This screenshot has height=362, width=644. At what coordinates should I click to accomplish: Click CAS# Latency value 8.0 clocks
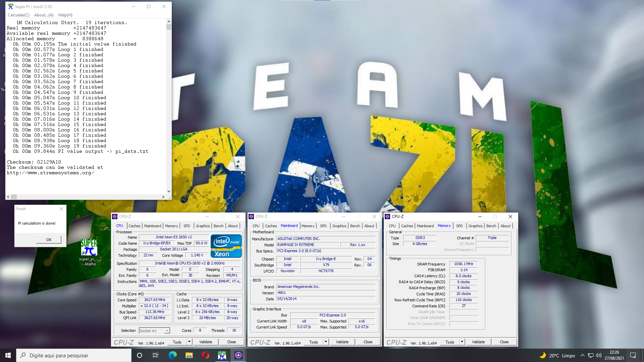pyautogui.click(x=464, y=276)
